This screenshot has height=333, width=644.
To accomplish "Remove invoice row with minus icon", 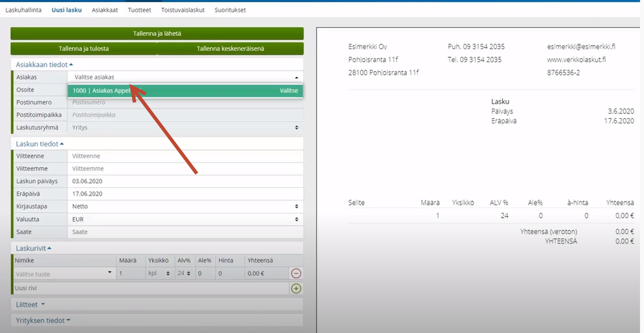I will (x=296, y=274).
